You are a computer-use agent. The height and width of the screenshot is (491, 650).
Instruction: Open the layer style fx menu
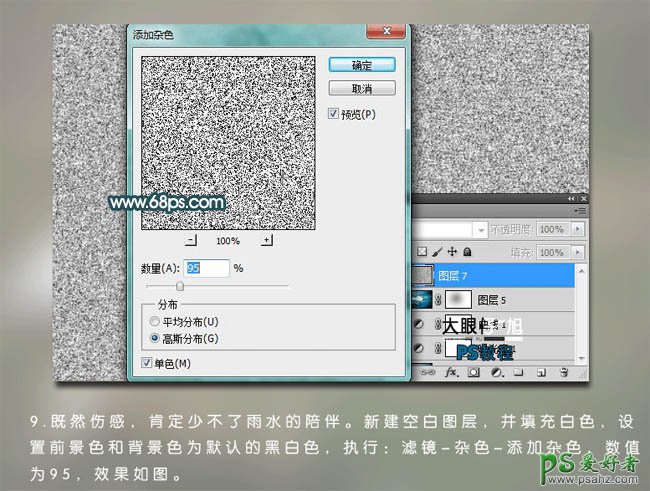(451, 372)
